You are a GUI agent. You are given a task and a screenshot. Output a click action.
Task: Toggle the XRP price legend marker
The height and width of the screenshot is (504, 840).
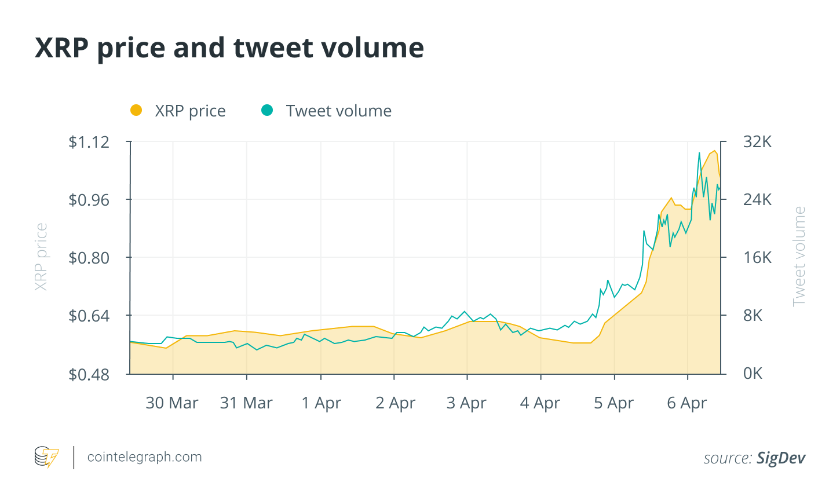tap(136, 110)
